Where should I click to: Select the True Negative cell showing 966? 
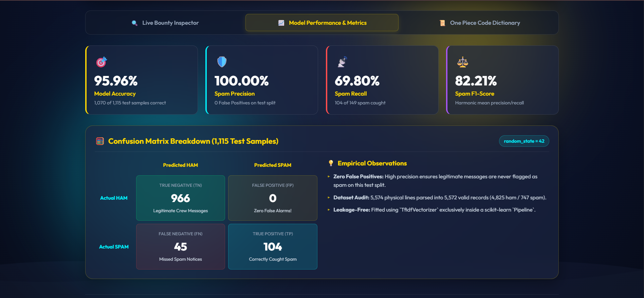coord(181,198)
